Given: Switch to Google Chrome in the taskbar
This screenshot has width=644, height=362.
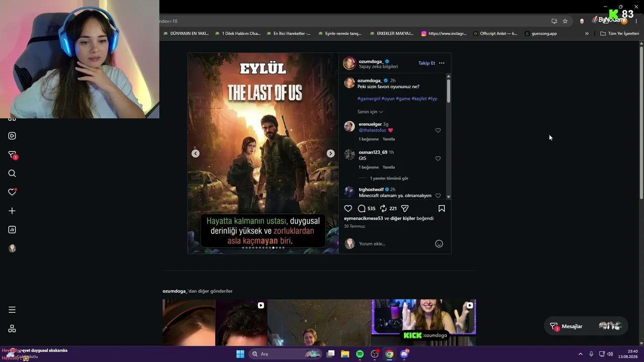Looking at the screenshot, I should pos(389,354).
